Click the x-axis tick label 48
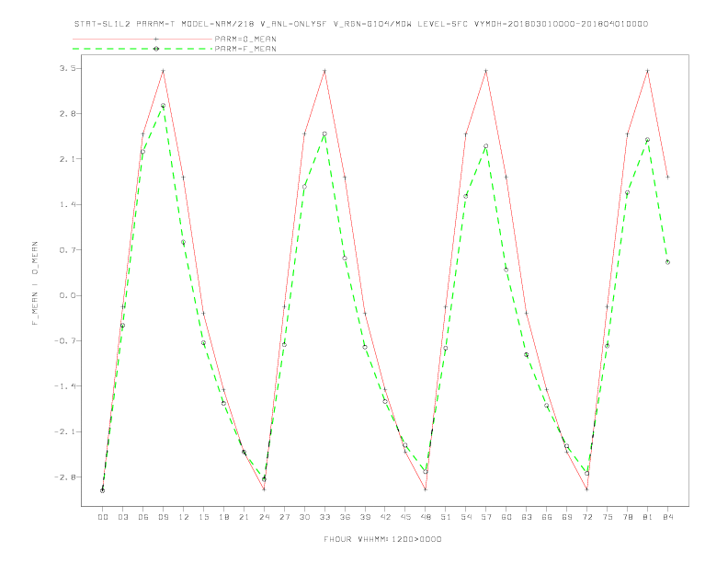The height and width of the screenshot is (563, 728). [x=426, y=517]
